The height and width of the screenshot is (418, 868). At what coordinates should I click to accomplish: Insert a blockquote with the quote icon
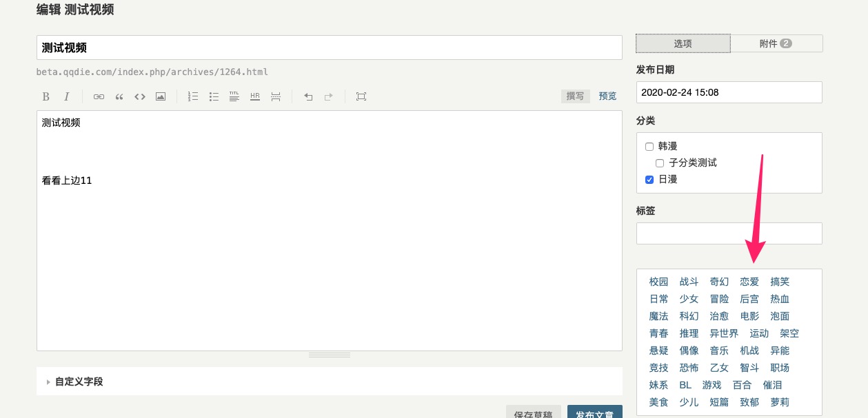[119, 96]
